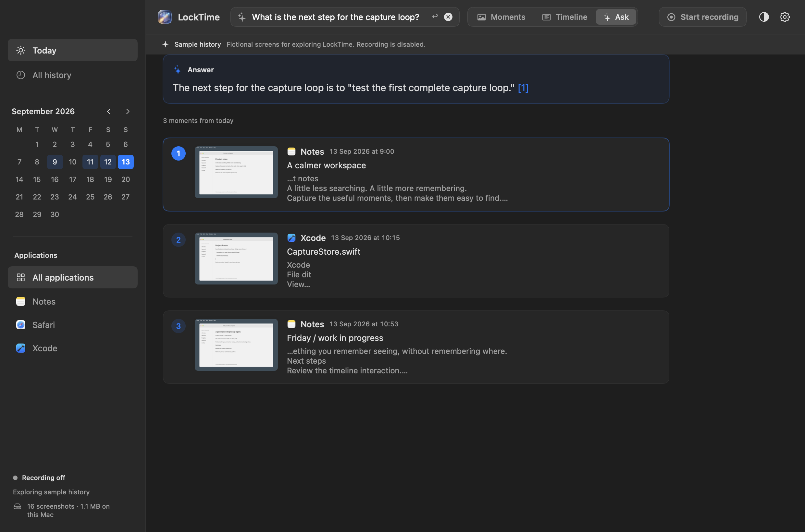Select September 13 in the calendar
The width and height of the screenshot is (805, 532).
click(x=126, y=162)
